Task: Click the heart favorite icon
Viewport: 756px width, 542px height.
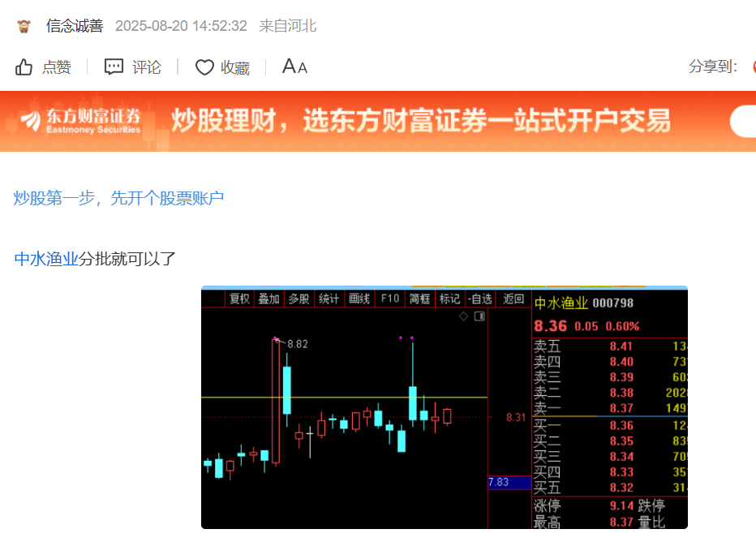Action: 204,67
